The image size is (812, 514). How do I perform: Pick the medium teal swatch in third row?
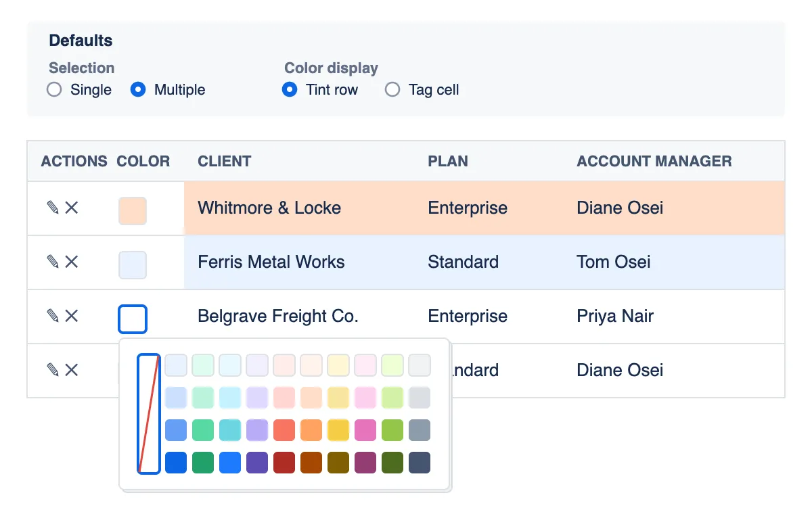pyautogui.click(x=230, y=430)
